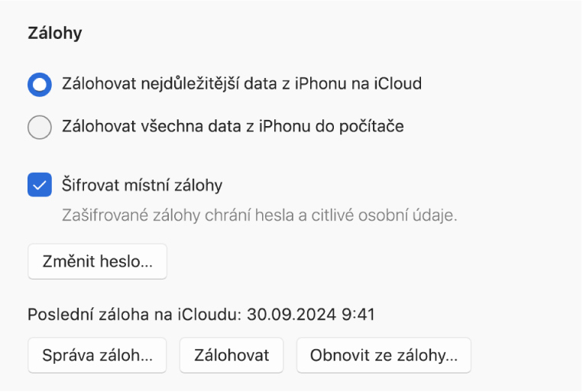Open Správa záloh… backup management
This screenshot has width=583, height=392.
click(97, 355)
